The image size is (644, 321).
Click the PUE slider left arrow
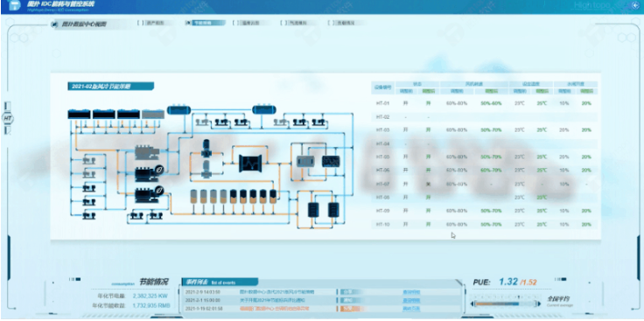tap(472, 304)
